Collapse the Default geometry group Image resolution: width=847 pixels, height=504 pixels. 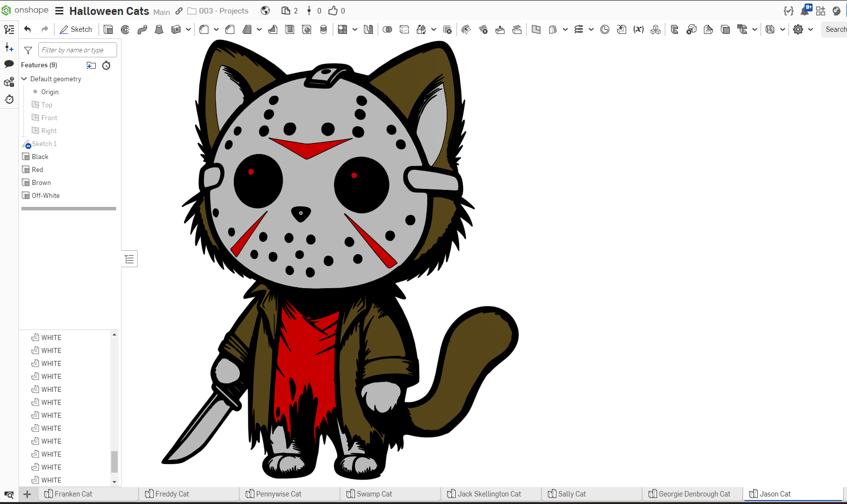pyautogui.click(x=24, y=79)
